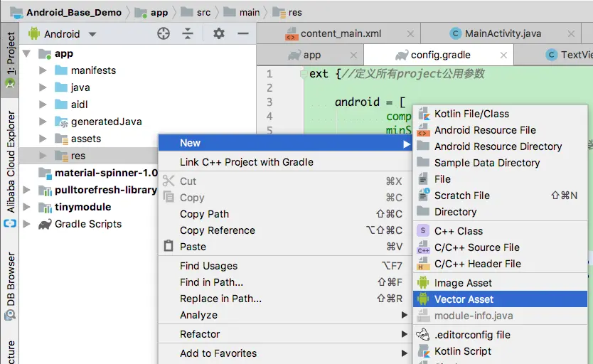Viewport: 593px width, 364px height.
Task: Open the Android project view dropdown
Action: coord(92,34)
